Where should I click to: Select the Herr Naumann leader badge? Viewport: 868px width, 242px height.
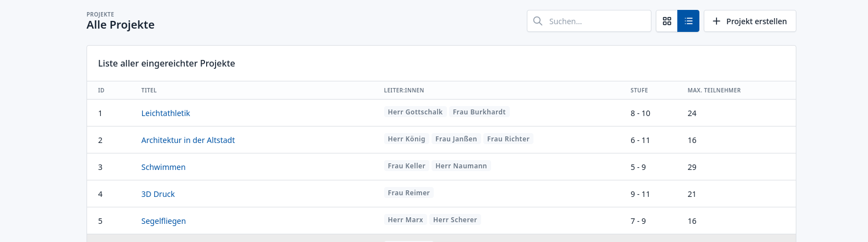click(461, 166)
